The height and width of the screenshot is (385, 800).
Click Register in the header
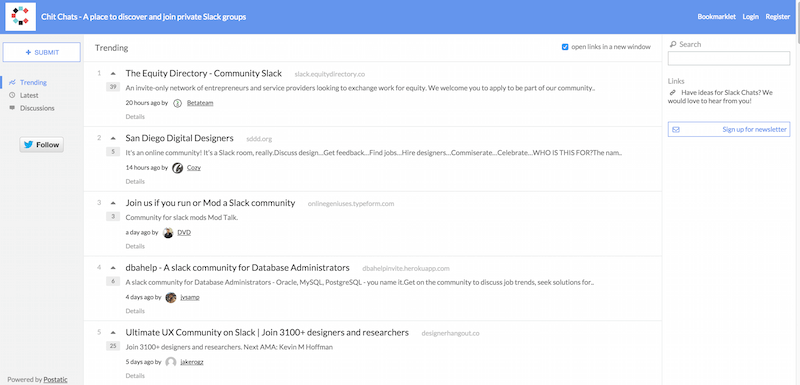pos(778,17)
